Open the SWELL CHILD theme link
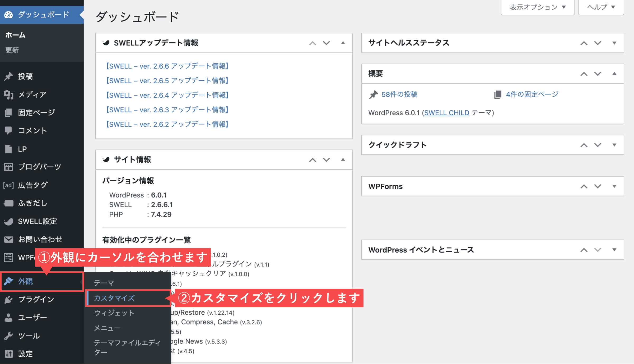This screenshot has height=364, width=634. [x=447, y=113]
